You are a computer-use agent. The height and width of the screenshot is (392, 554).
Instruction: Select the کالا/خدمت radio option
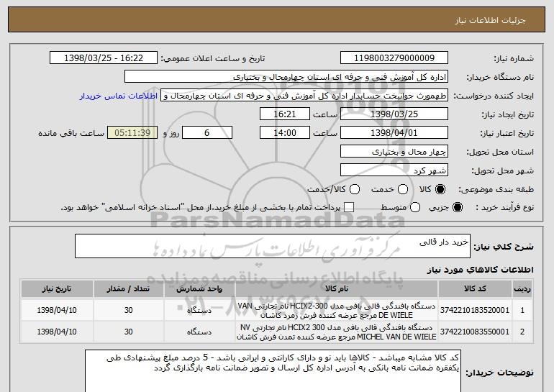tap(355, 189)
